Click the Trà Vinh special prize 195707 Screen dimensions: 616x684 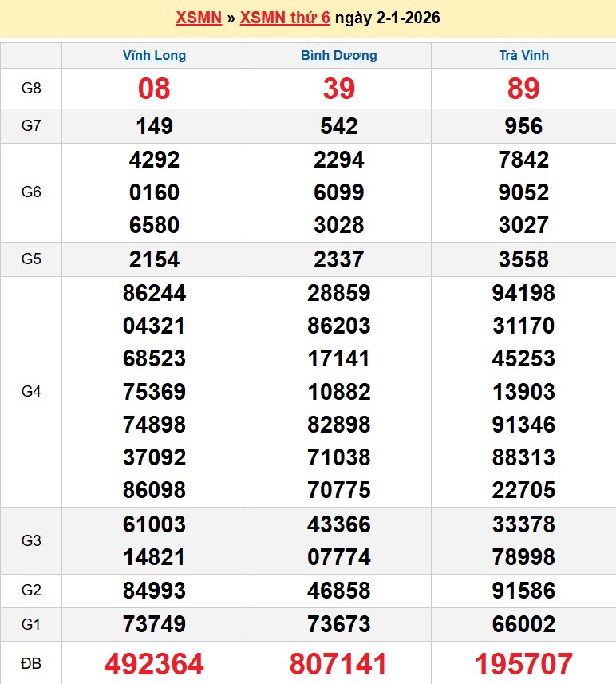click(523, 663)
